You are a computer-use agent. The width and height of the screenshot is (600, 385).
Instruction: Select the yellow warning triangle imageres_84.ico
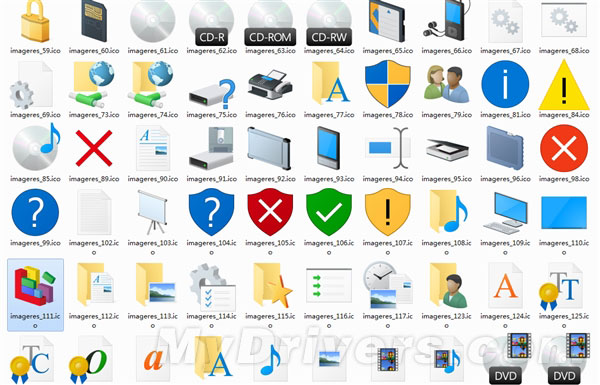[564, 85]
